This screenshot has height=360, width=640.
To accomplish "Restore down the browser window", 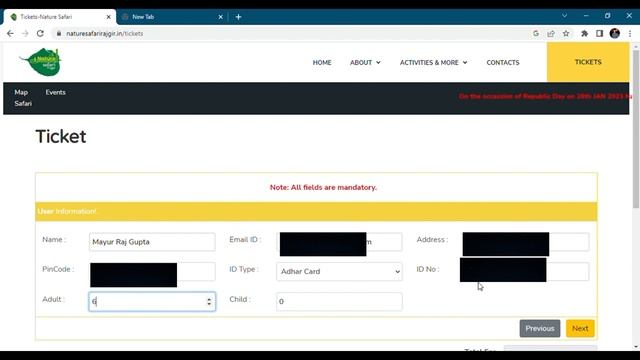I will (x=608, y=16).
